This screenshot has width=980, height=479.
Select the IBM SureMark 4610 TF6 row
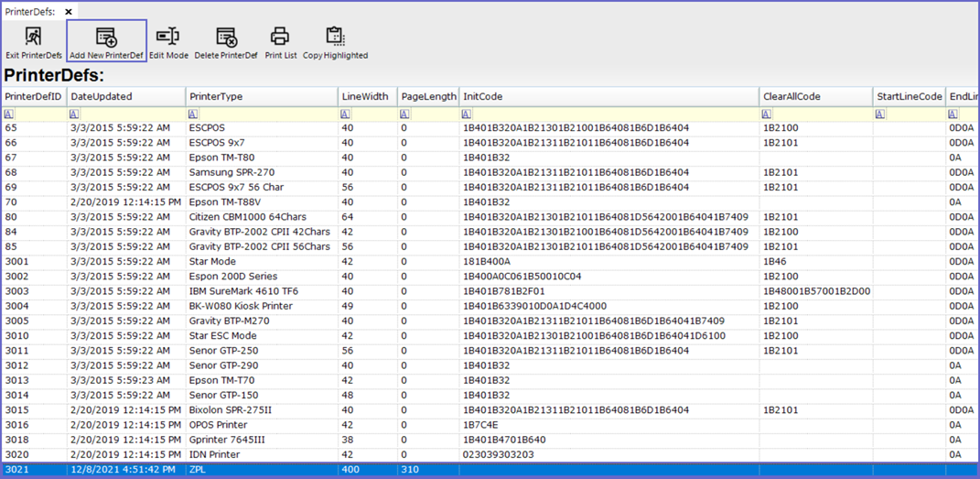[x=243, y=291]
